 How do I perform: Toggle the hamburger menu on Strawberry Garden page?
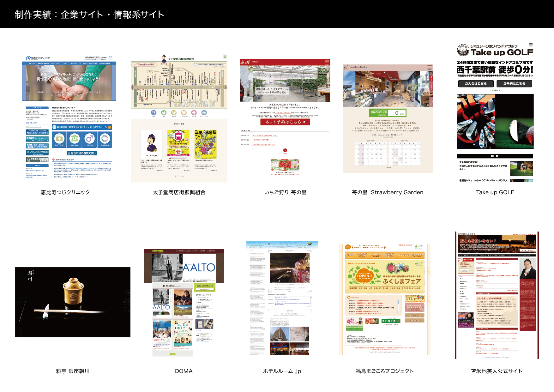430,67
